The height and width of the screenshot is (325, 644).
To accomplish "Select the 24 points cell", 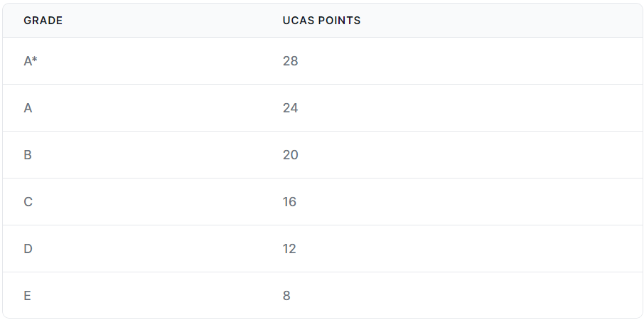I will click(291, 108).
